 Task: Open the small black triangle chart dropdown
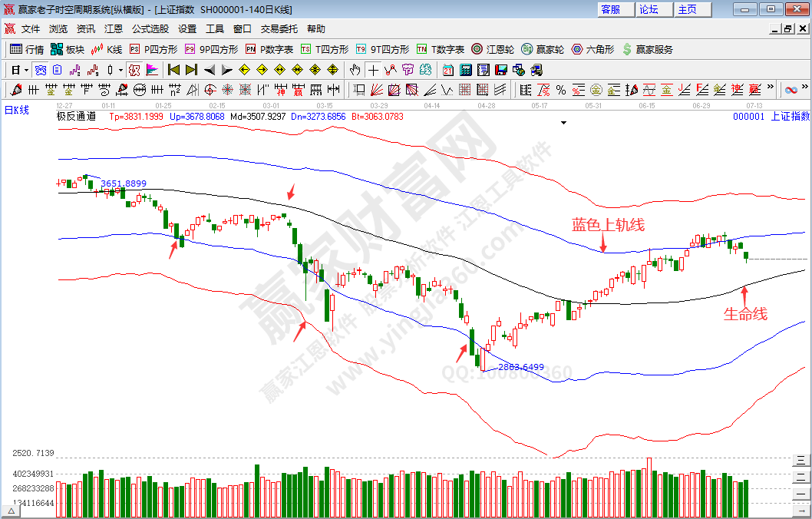coord(564,122)
